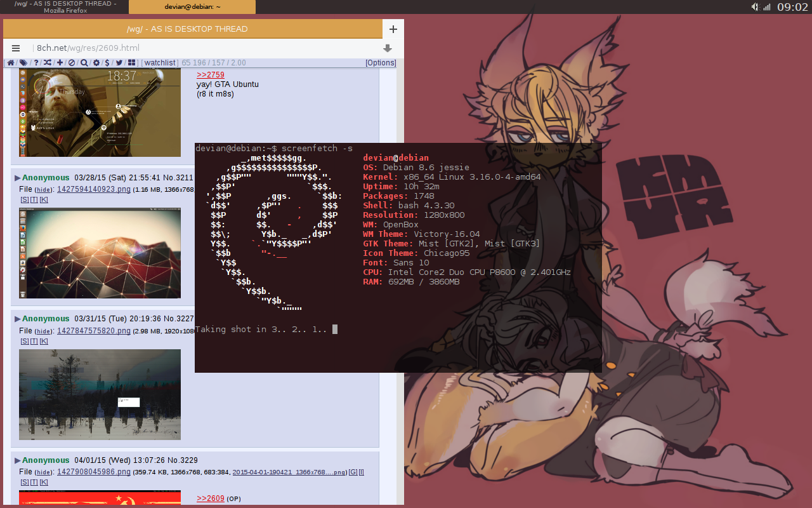812x508 pixels.
Task: Click post number No.3227
Action: [179, 319]
